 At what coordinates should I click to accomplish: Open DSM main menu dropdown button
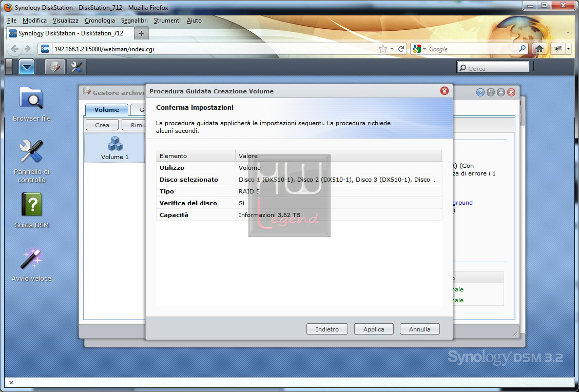click(27, 67)
